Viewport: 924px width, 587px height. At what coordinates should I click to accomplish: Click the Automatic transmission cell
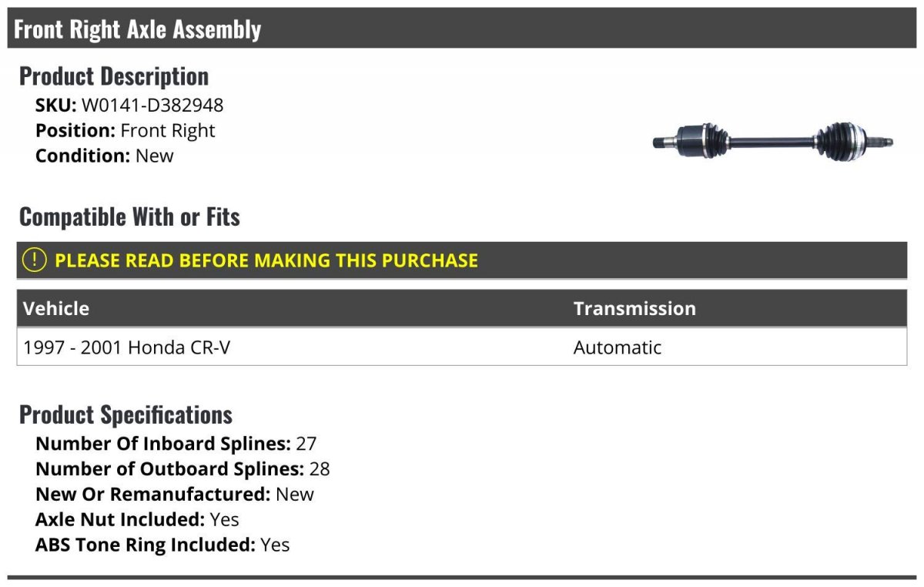[618, 347]
